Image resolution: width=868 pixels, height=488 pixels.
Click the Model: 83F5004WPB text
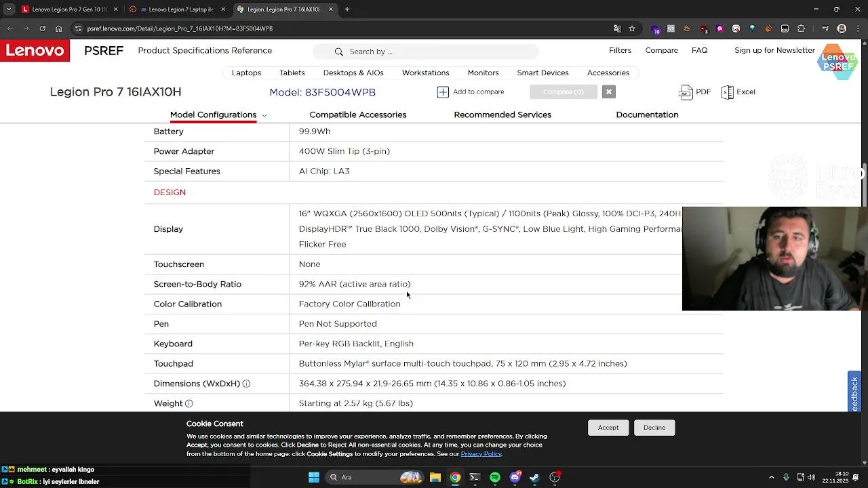[x=322, y=92]
